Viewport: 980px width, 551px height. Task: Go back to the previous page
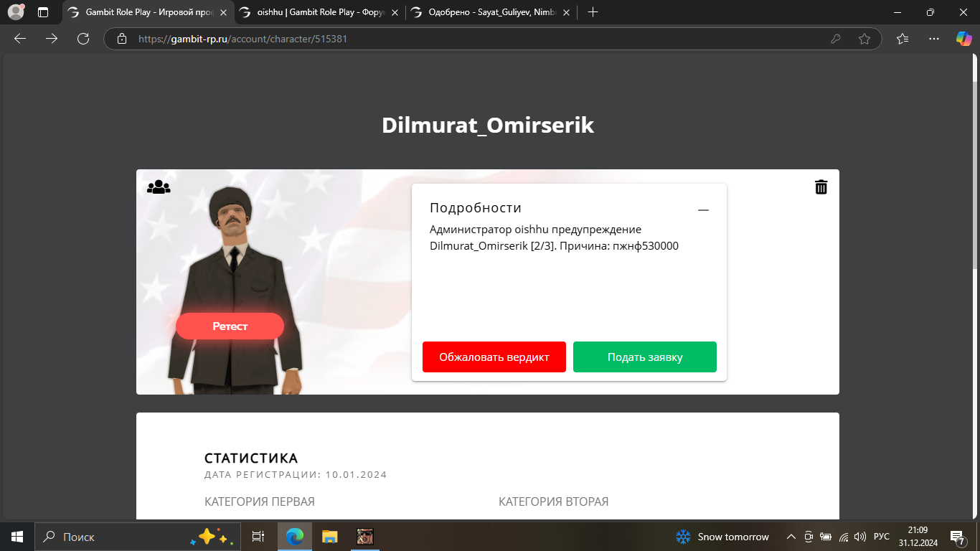click(x=20, y=39)
